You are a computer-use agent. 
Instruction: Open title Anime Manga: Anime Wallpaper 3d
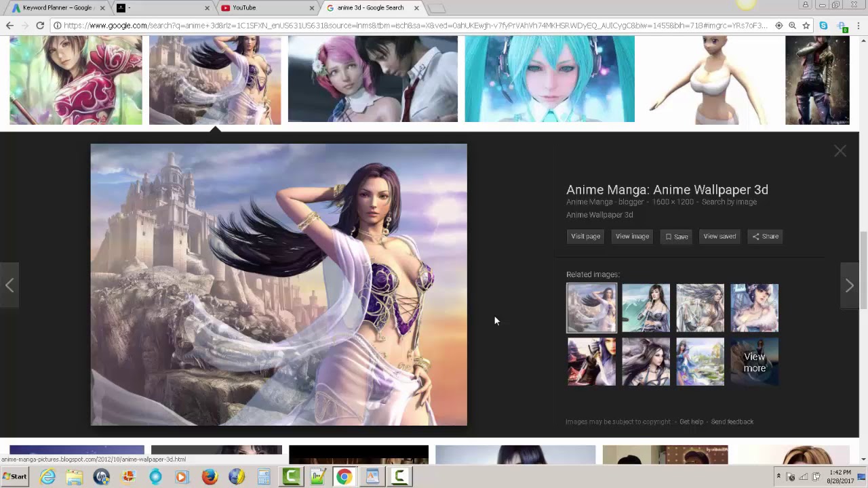(x=667, y=190)
